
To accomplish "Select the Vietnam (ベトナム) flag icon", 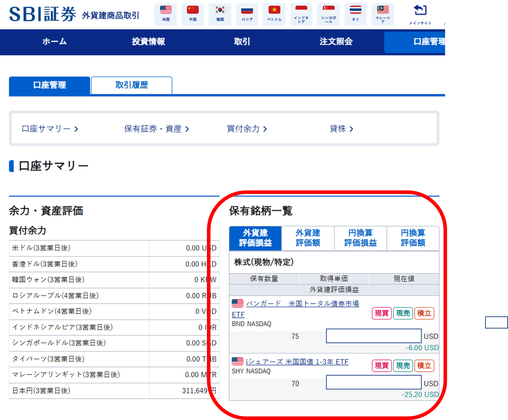I will (274, 14).
